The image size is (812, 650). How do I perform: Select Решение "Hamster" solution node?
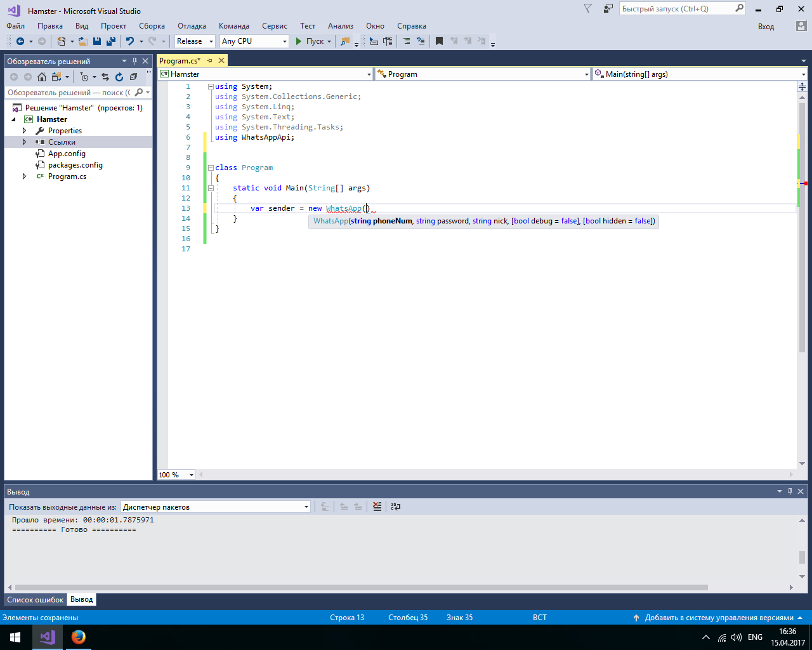pyautogui.click(x=84, y=108)
